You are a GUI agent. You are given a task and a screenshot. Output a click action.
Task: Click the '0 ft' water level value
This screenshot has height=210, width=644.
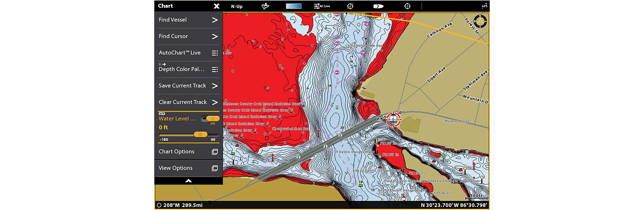[163, 128]
